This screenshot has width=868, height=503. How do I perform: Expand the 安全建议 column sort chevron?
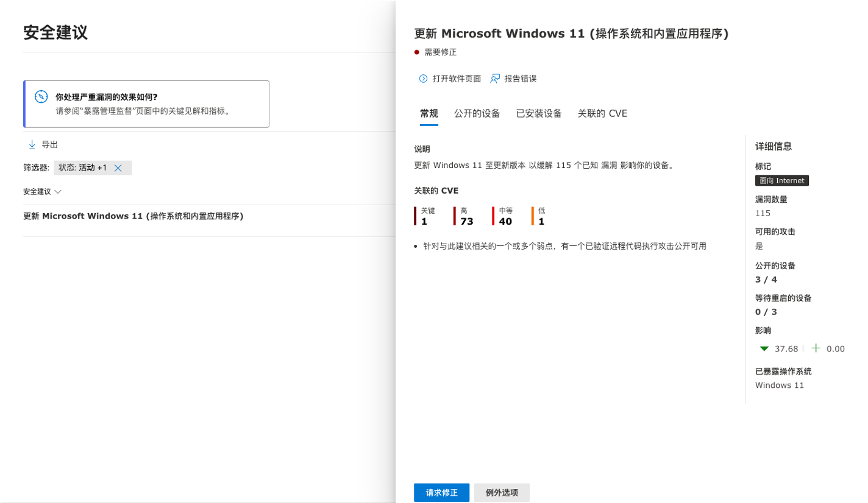(58, 191)
